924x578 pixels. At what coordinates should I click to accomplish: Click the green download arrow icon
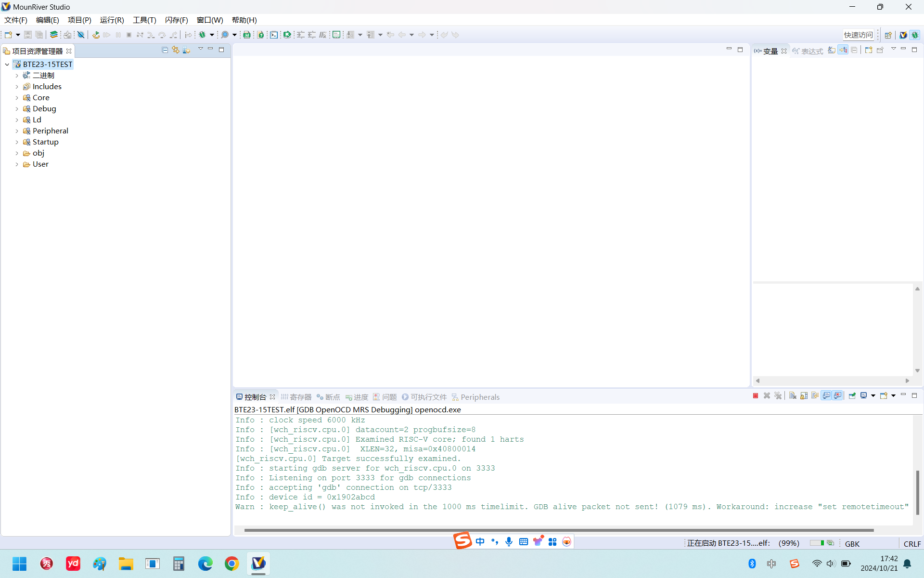[287, 35]
